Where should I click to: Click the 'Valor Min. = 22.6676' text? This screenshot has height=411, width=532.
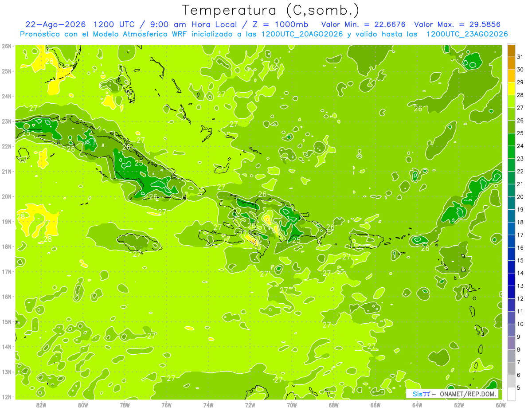click(x=364, y=24)
